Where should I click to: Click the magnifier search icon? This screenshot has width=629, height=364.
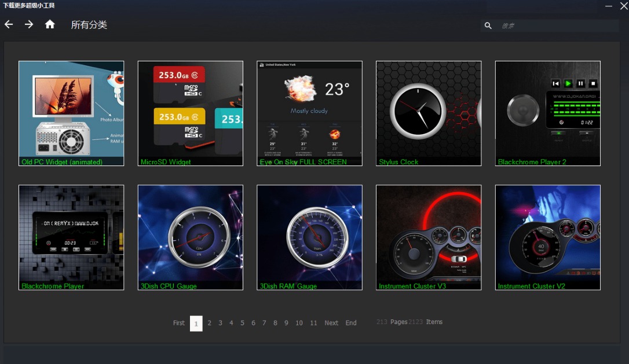pos(487,25)
